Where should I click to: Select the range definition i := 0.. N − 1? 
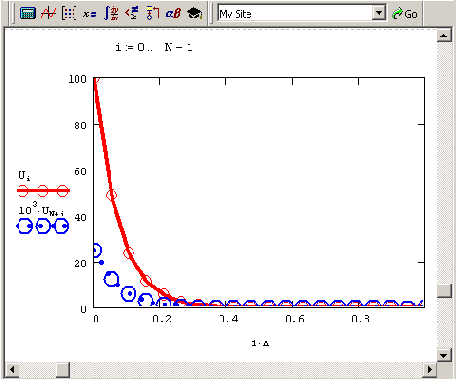tap(154, 47)
